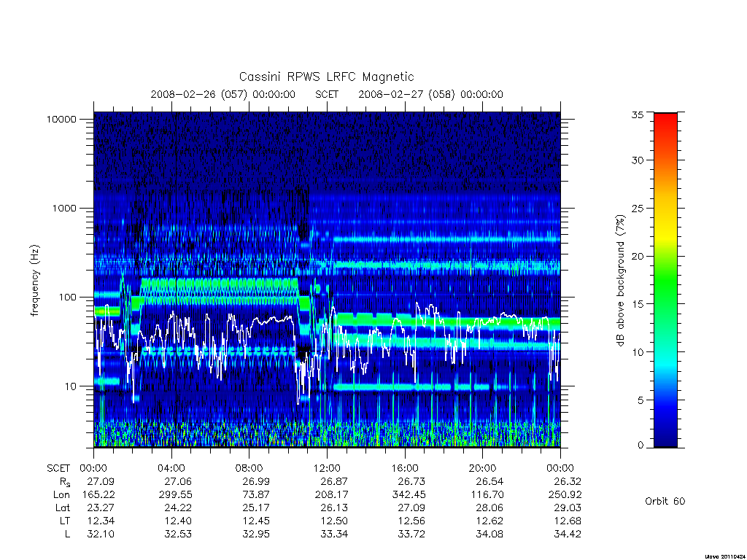Click the Rs value 27.09
The height and width of the screenshot is (560, 747).
[x=101, y=481]
